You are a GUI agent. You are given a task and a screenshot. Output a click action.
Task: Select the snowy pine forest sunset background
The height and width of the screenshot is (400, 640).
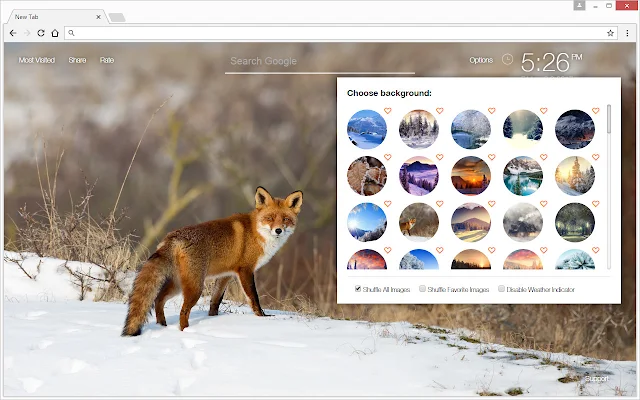pos(419,129)
